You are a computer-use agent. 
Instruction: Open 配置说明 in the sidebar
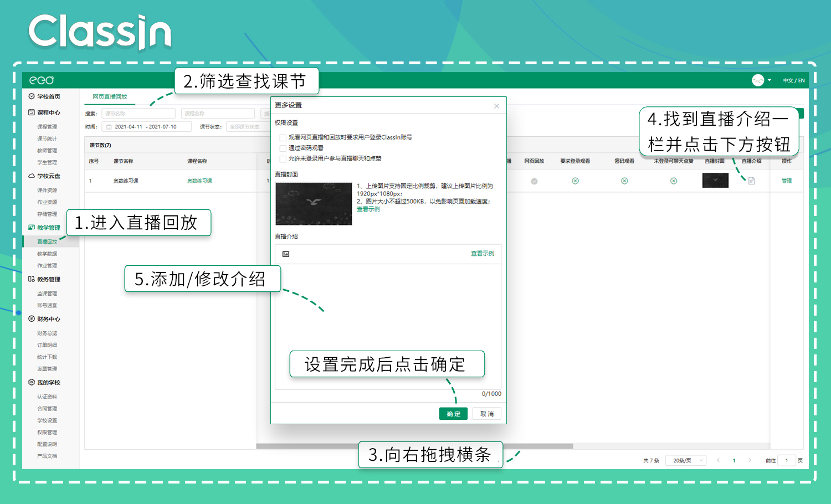[47, 445]
